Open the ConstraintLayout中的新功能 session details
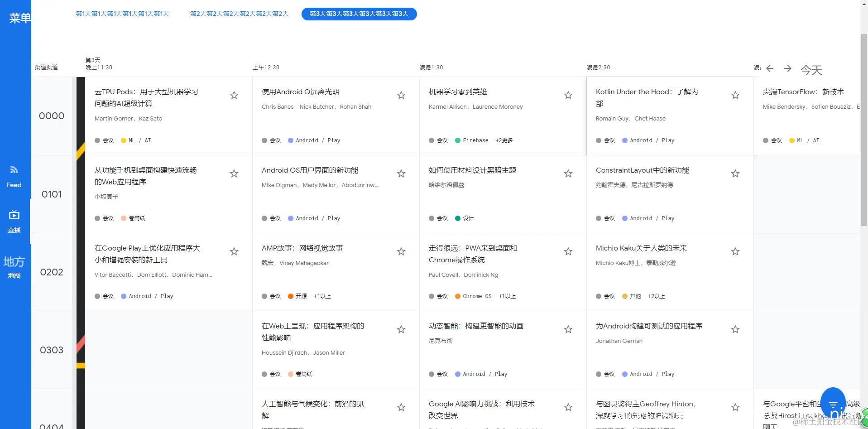The height and width of the screenshot is (429, 868). click(642, 170)
